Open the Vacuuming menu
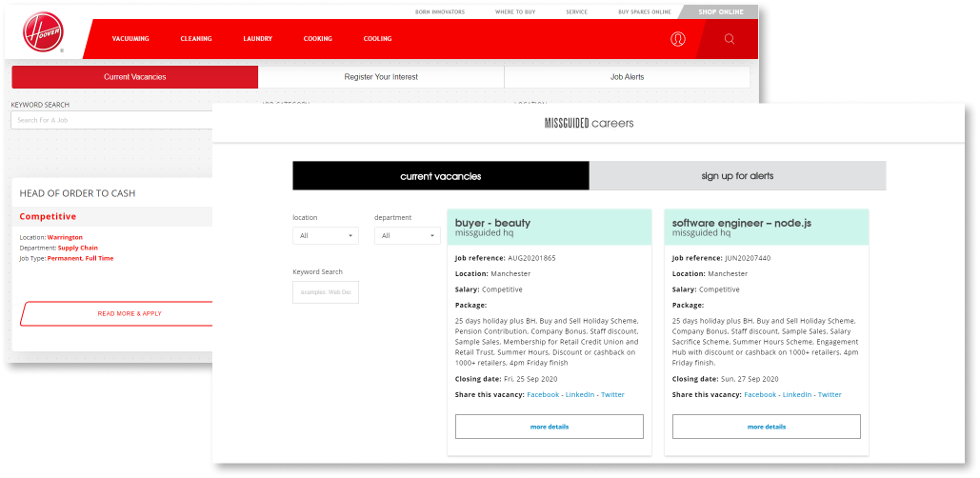980x478 pixels. click(130, 39)
